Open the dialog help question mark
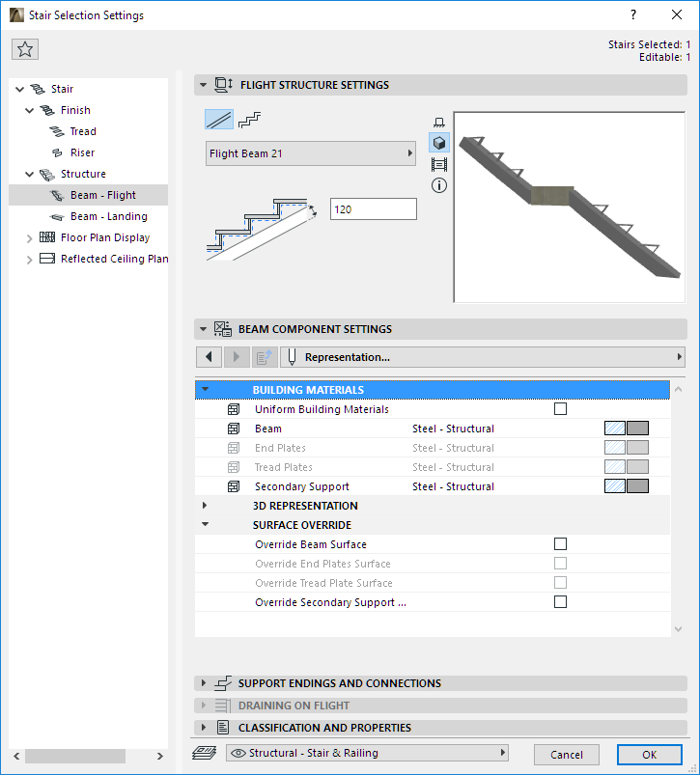Viewport: 700px width, 775px height. click(633, 14)
